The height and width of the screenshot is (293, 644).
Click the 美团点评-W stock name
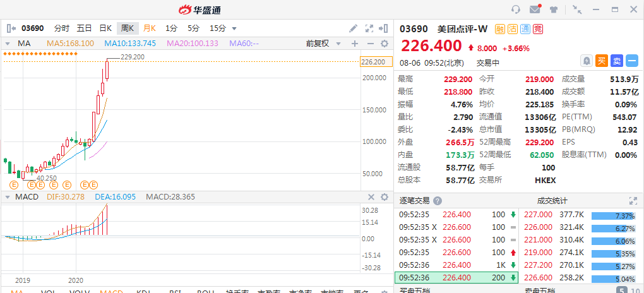point(462,29)
